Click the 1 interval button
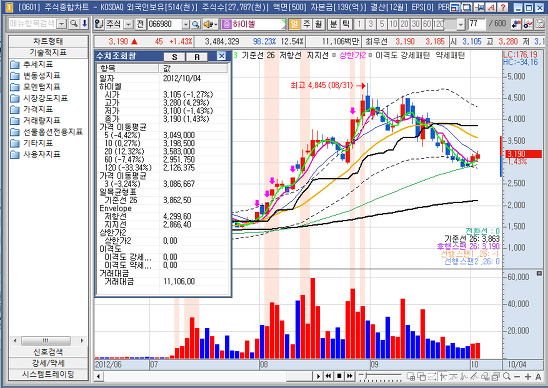The image size is (548, 388). pos(359,24)
